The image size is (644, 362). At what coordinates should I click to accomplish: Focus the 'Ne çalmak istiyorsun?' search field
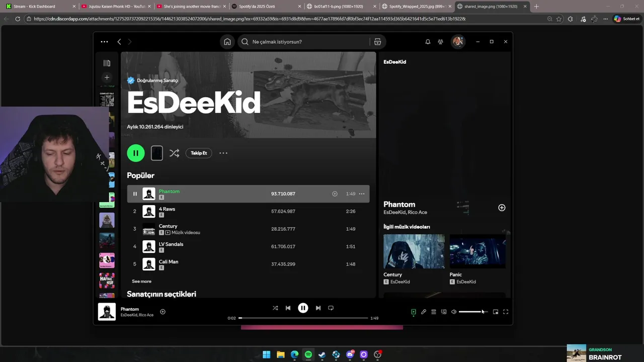pyautogui.click(x=304, y=42)
